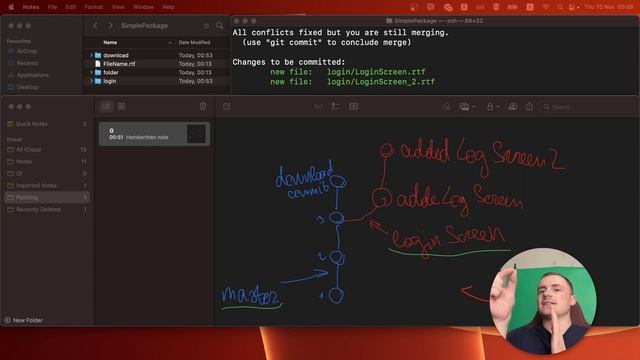The image size is (640, 360).
Task: Open the Help menu
Action: tap(168, 7)
